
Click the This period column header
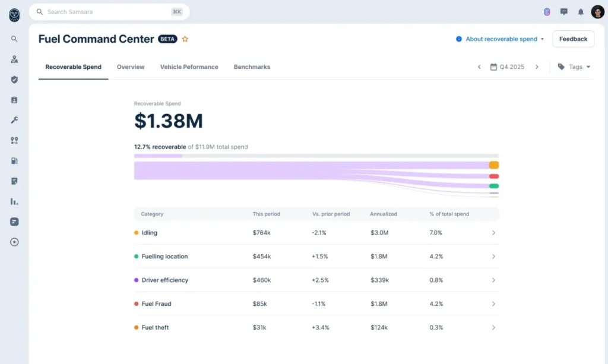(267, 214)
